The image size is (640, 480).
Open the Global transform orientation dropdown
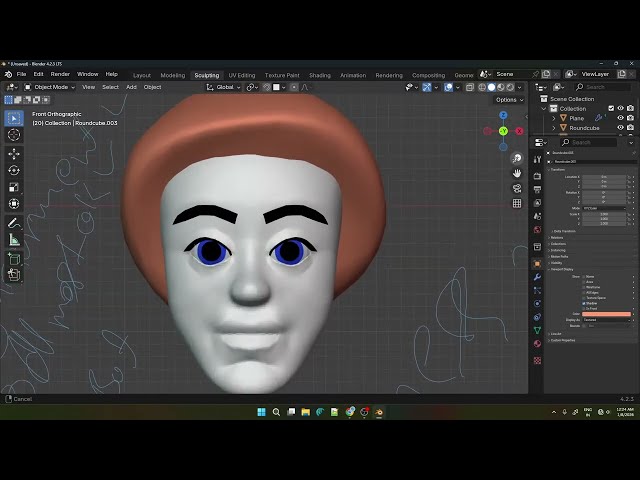[224, 87]
